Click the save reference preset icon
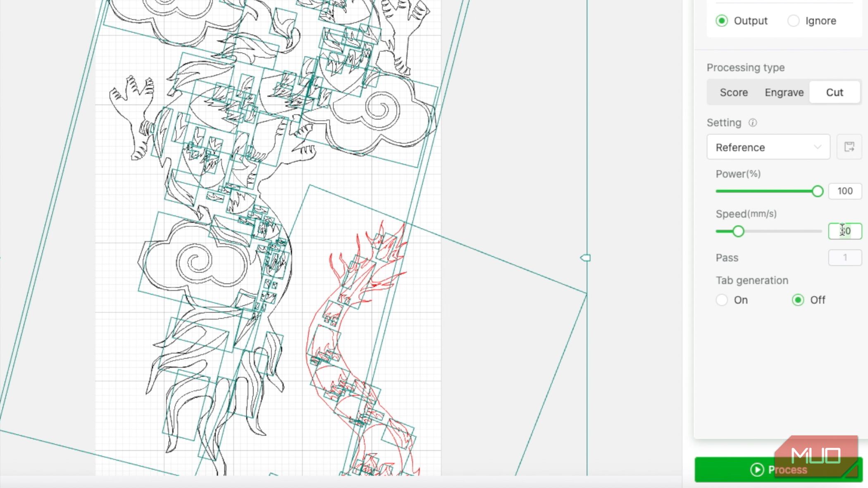 click(x=849, y=147)
